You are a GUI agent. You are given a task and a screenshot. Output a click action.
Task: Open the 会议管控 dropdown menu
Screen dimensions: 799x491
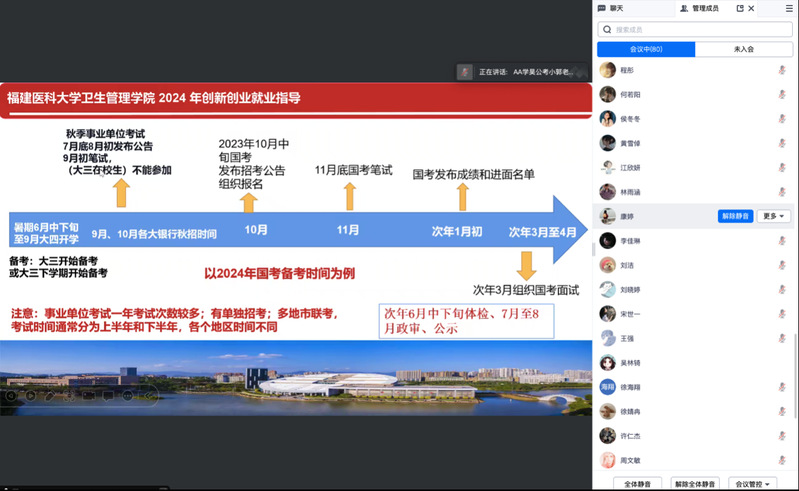click(752, 483)
